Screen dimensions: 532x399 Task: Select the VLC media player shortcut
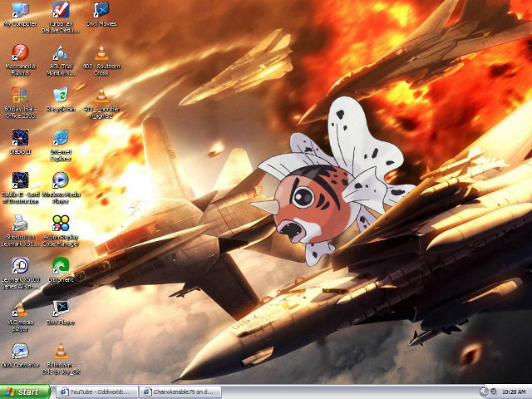[20, 317]
